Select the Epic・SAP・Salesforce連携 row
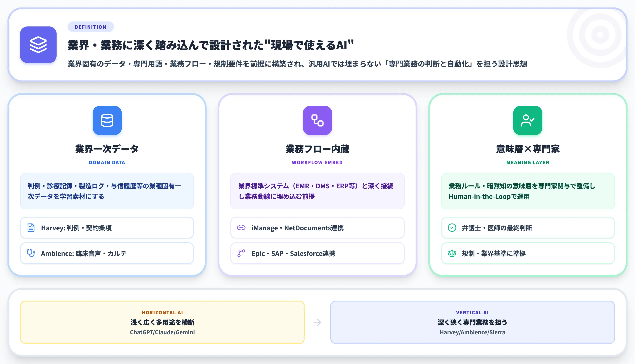This screenshot has height=364, width=635. tap(317, 253)
